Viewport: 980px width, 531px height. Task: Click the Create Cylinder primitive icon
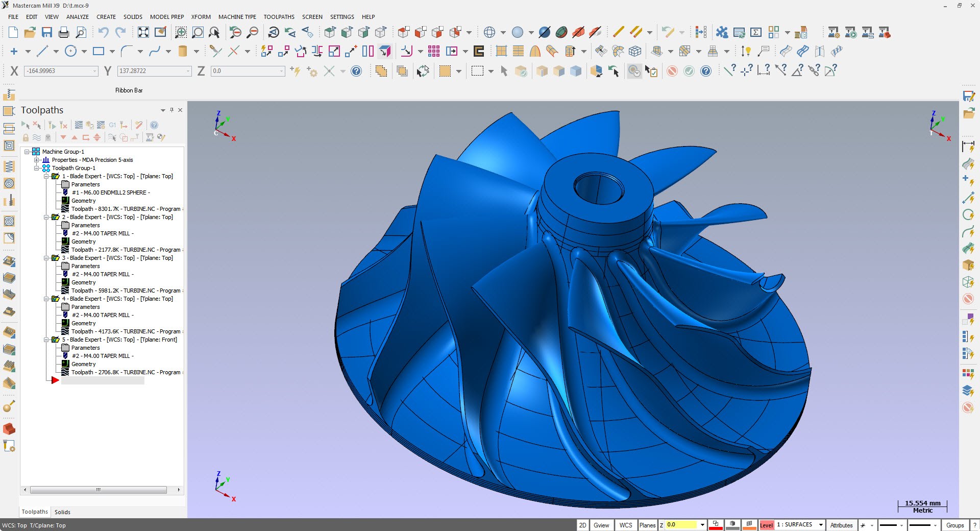[x=182, y=51]
